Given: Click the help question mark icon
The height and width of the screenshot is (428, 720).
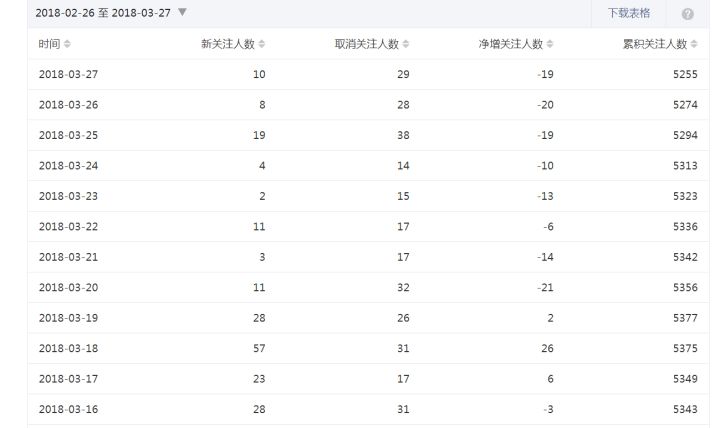Looking at the screenshot, I should [x=687, y=14].
